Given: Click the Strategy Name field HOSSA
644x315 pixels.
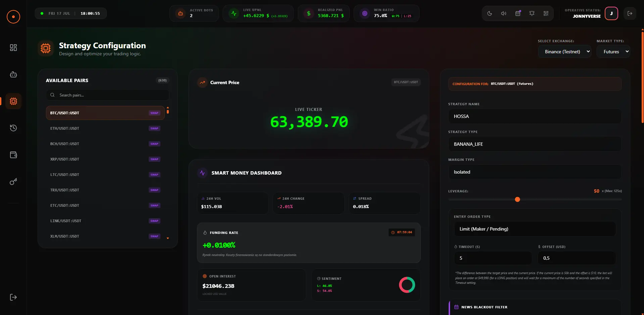Looking at the screenshot, I should point(535,116).
